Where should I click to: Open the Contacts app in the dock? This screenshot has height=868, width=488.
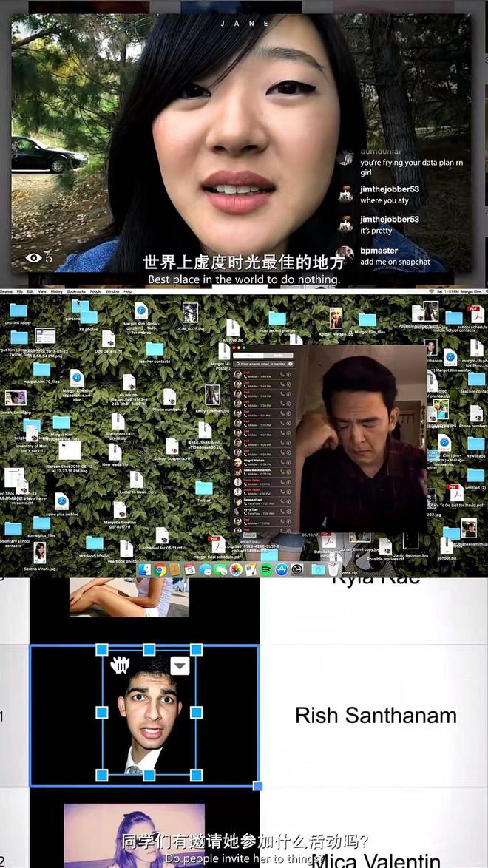coord(175,569)
